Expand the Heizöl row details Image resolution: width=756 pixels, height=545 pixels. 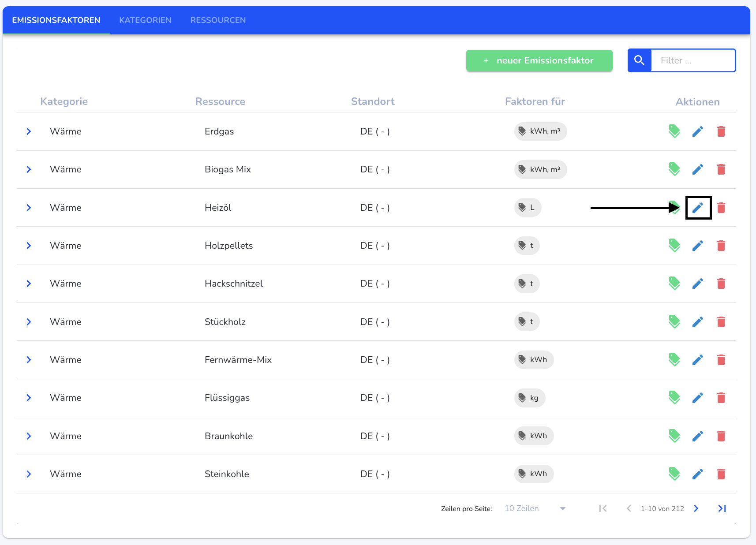(29, 208)
